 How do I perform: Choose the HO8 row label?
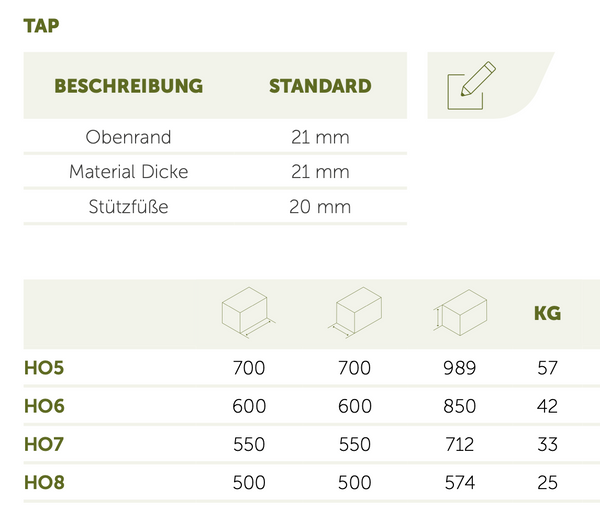[x=44, y=482]
